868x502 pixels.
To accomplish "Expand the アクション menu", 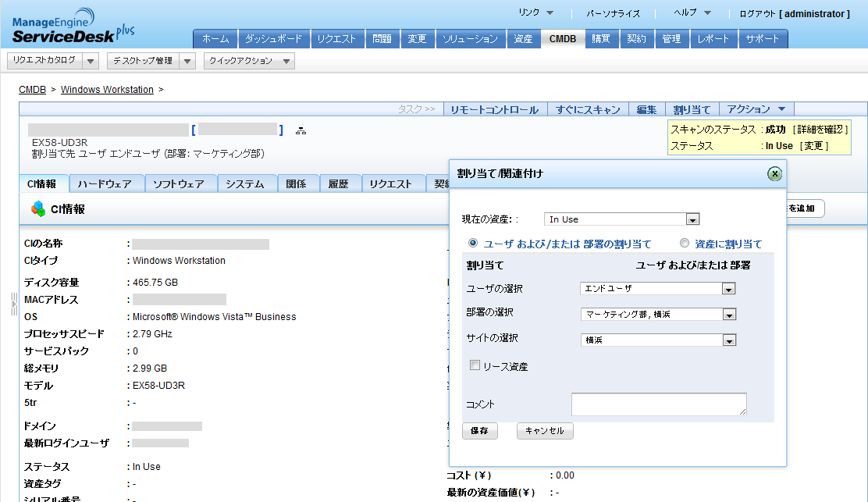I will pyautogui.click(x=756, y=109).
